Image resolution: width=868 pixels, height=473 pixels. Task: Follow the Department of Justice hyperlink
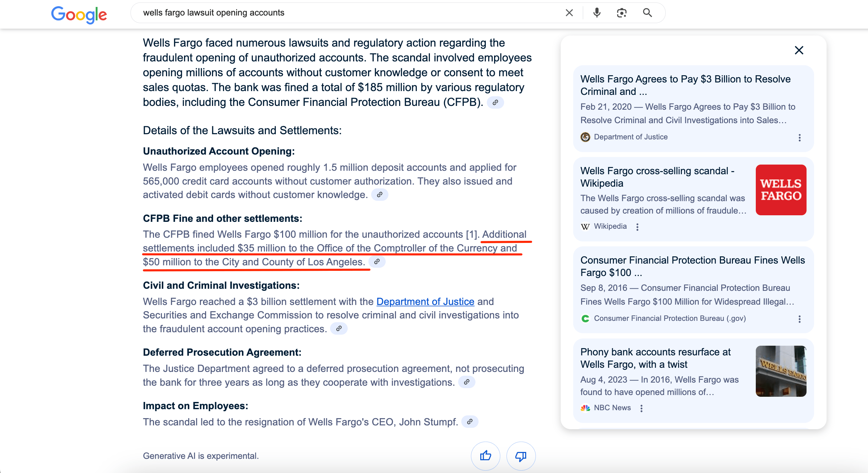(x=425, y=302)
